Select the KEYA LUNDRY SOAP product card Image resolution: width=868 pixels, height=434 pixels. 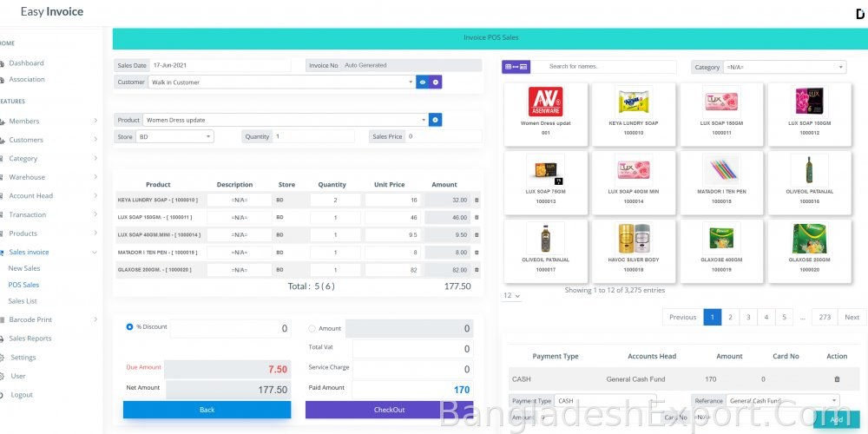click(x=634, y=115)
